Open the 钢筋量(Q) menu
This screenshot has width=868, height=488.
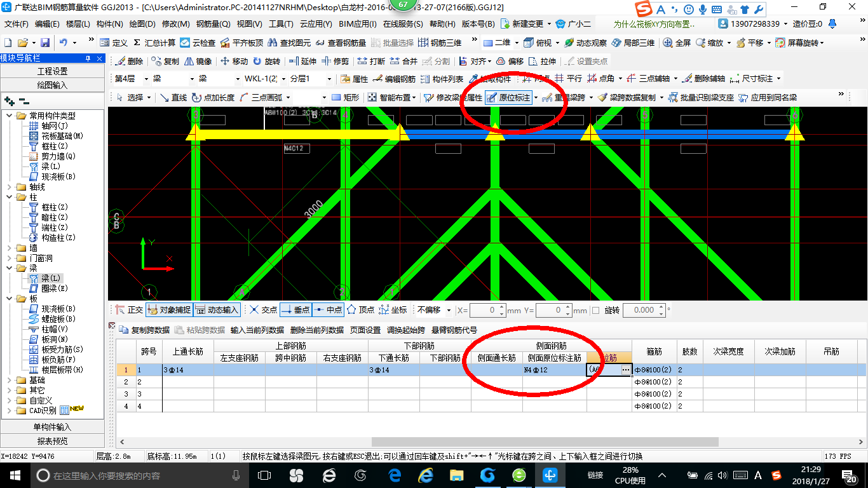pos(214,24)
